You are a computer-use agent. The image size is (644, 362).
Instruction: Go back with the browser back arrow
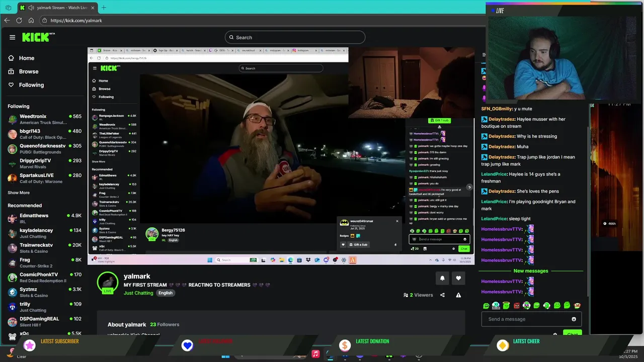click(x=7, y=21)
